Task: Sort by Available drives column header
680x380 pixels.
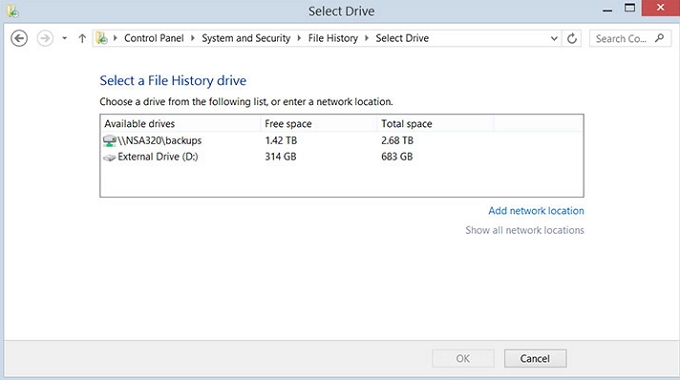Action: [x=180, y=124]
